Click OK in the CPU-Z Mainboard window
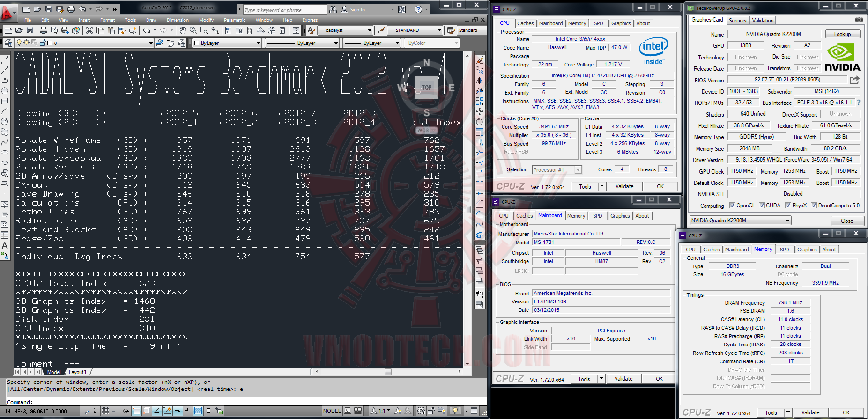 pyautogui.click(x=659, y=379)
